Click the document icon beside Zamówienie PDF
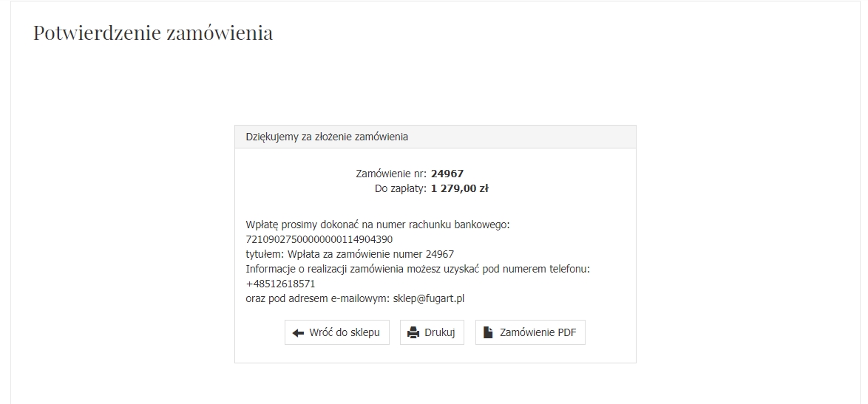This screenshot has height=404, width=868. (488, 333)
